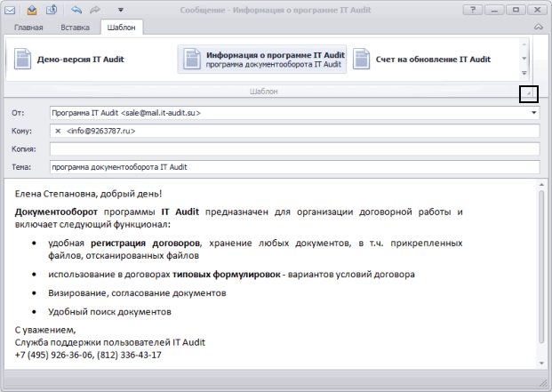Click the text типовых формулировок
The image size is (552, 392).
[x=227, y=274]
